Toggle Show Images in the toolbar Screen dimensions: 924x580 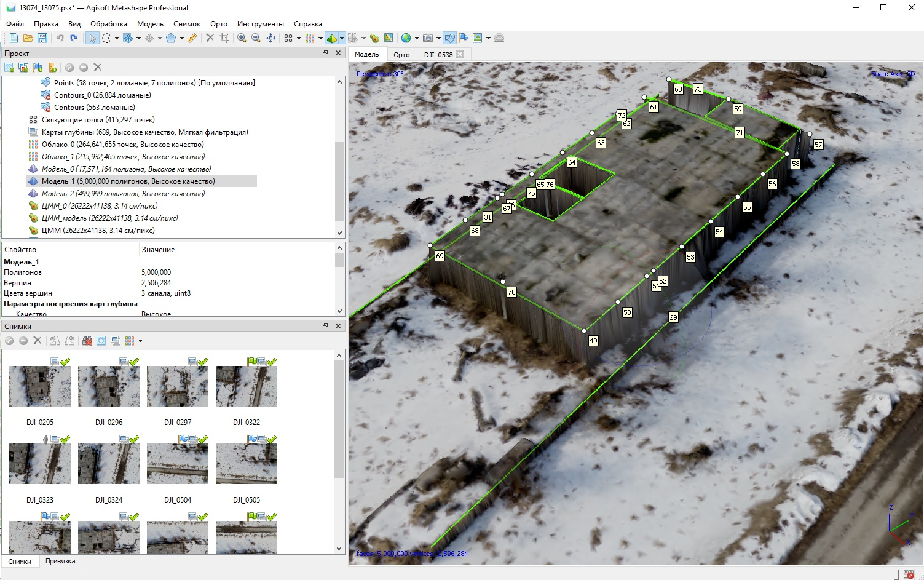[477, 38]
